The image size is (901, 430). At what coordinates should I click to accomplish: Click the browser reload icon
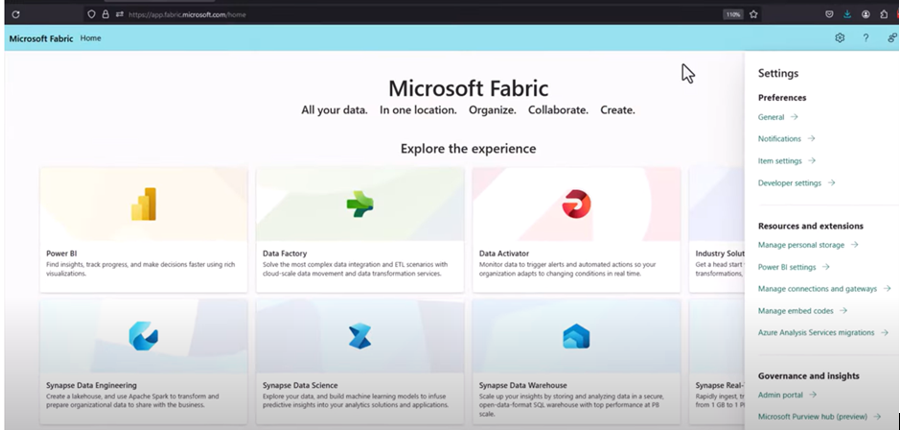point(16,14)
